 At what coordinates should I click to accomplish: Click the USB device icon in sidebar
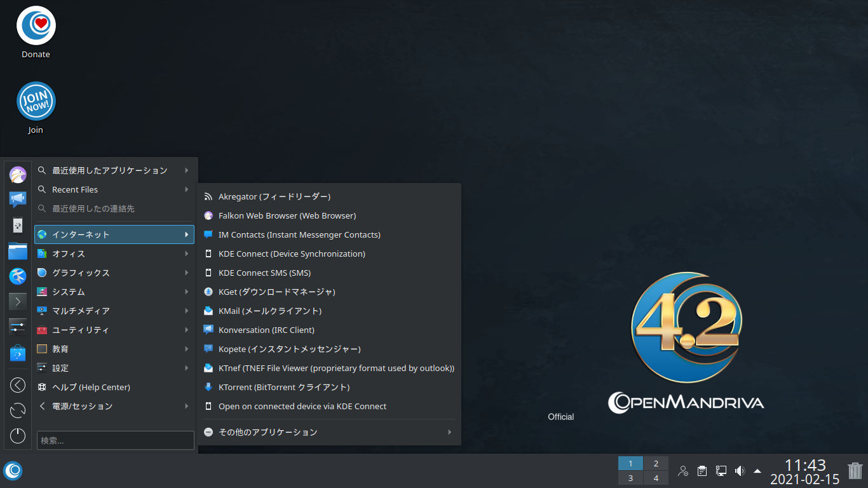[x=18, y=225]
